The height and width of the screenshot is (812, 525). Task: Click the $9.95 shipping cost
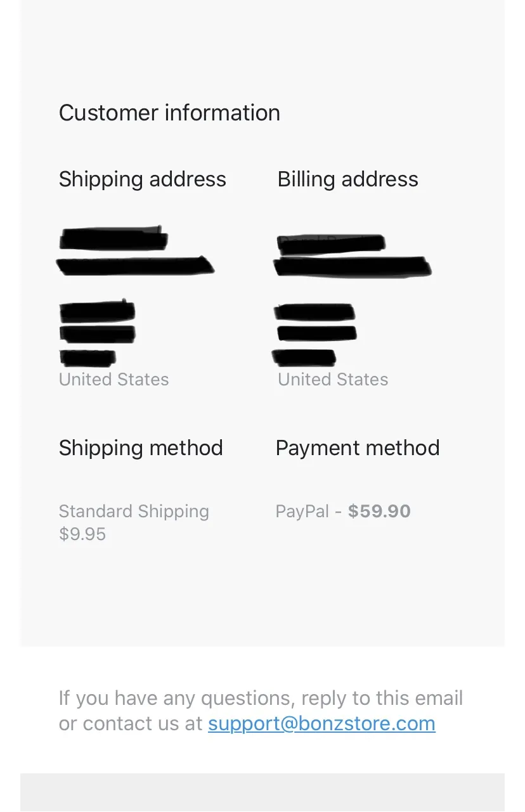pyautogui.click(x=82, y=534)
